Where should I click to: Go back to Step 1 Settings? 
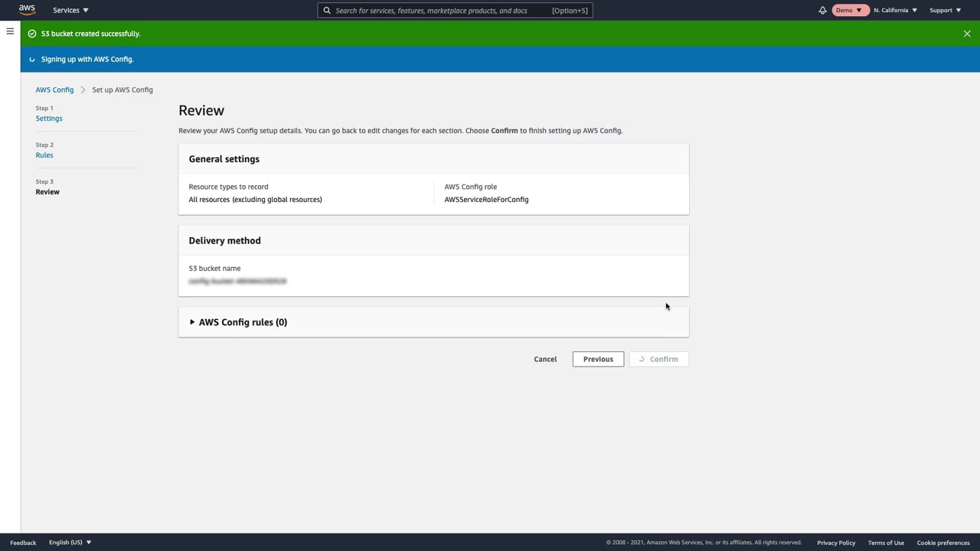[49, 119]
